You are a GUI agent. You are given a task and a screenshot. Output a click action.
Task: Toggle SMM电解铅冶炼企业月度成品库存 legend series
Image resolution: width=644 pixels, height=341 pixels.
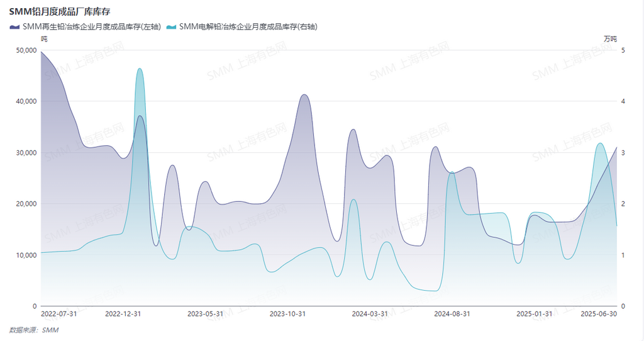[x=242, y=26]
